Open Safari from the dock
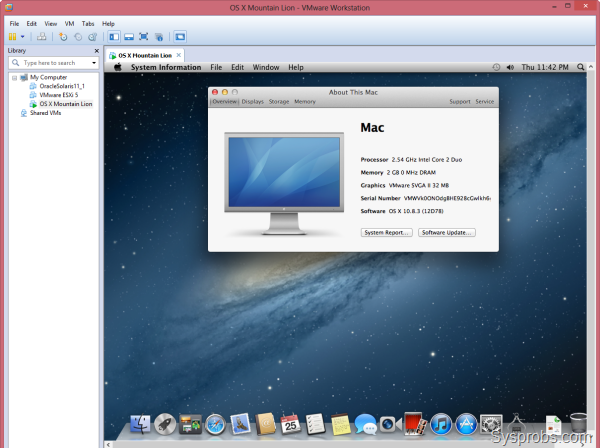Viewport: 600px width, 448px height. coord(215,424)
